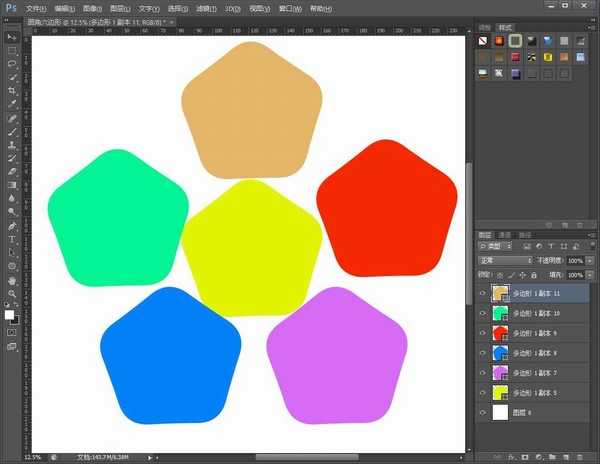
Task: Toggle visibility of 多边形 1 副本 9 layer
Action: click(x=483, y=333)
